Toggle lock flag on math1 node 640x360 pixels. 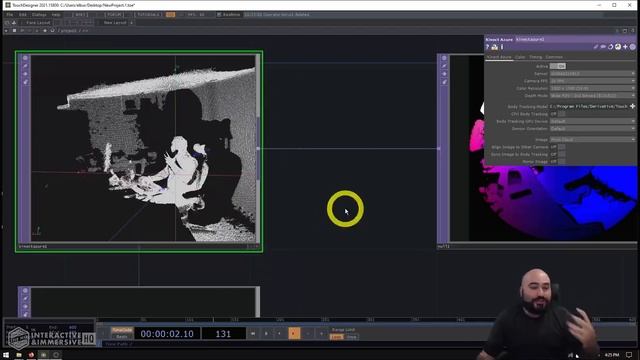(x=444, y=82)
